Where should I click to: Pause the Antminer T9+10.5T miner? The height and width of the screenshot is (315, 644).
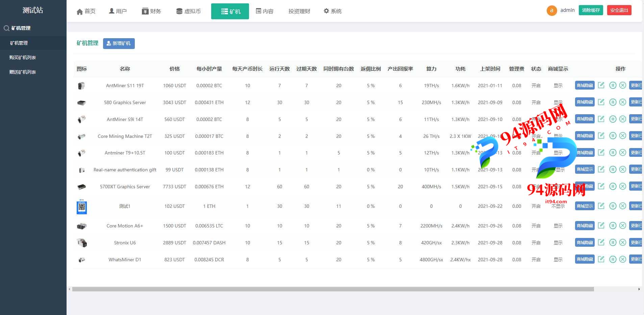613,152
